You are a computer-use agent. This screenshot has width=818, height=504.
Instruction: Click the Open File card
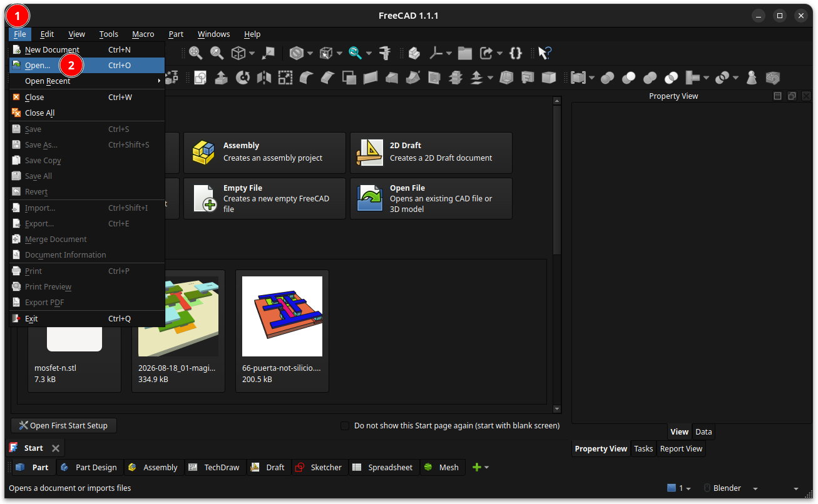[431, 199]
